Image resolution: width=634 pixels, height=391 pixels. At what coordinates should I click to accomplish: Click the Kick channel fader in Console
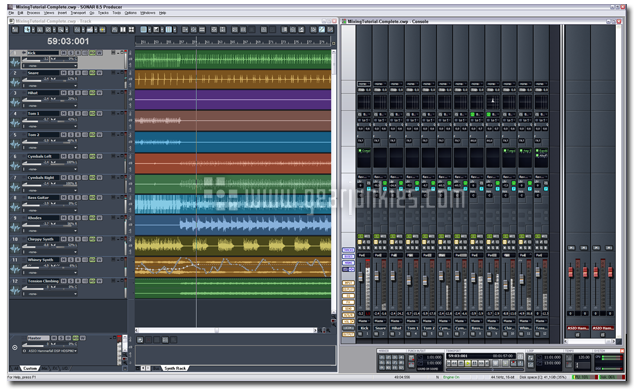point(361,278)
